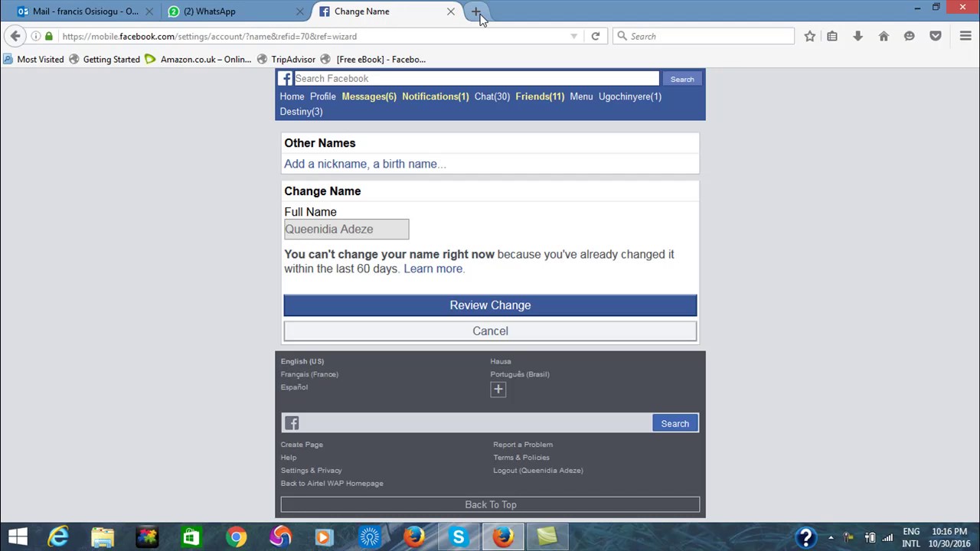
Task: Open the Getting Started bookmark
Action: [x=104, y=59]
